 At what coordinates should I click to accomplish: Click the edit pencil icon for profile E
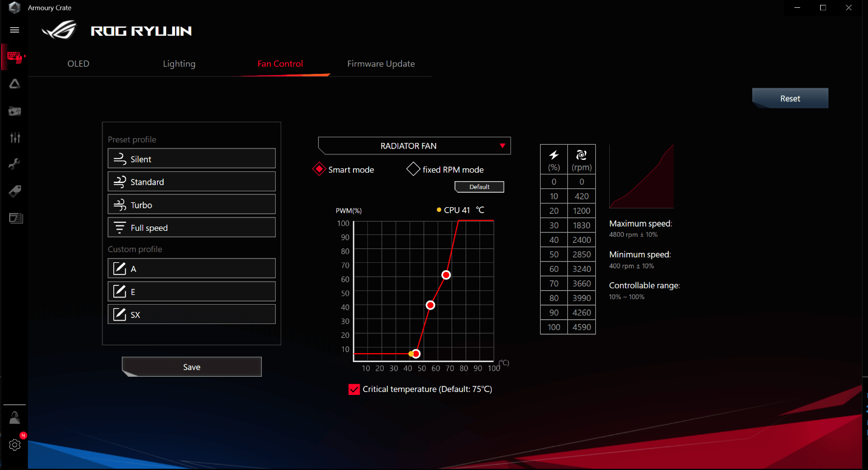[119, 291]
